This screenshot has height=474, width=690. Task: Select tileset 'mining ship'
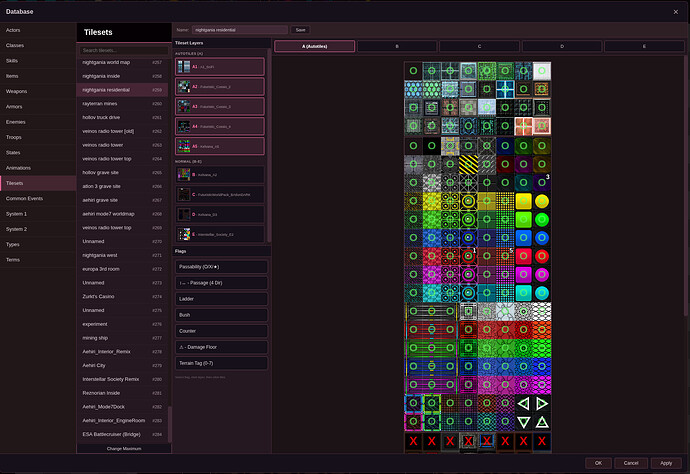pos(122,338)
